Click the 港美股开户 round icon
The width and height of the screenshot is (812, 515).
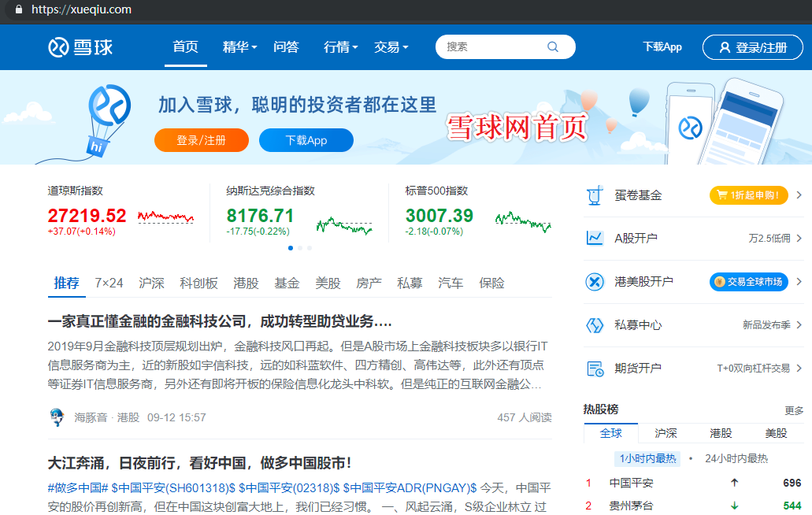[x=595, y=282]
